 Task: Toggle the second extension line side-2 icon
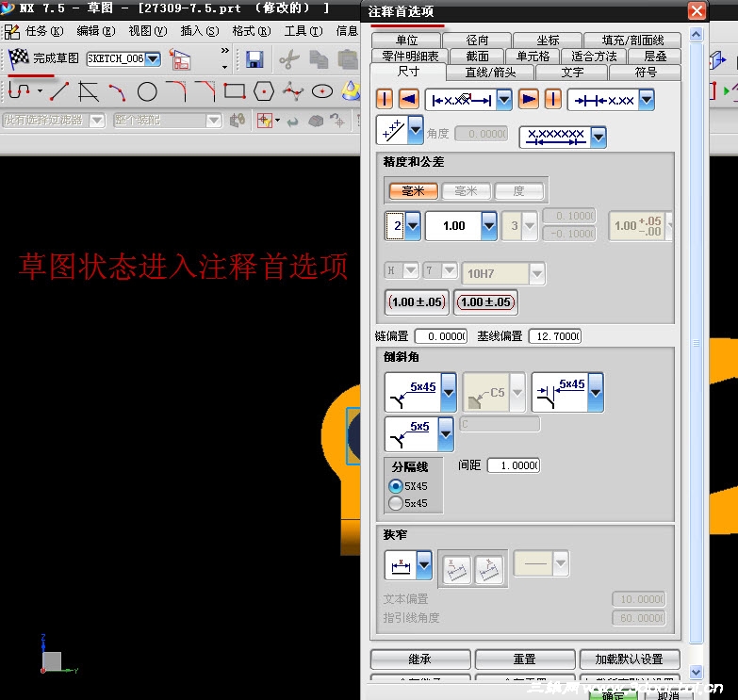(x=552, y=99)
